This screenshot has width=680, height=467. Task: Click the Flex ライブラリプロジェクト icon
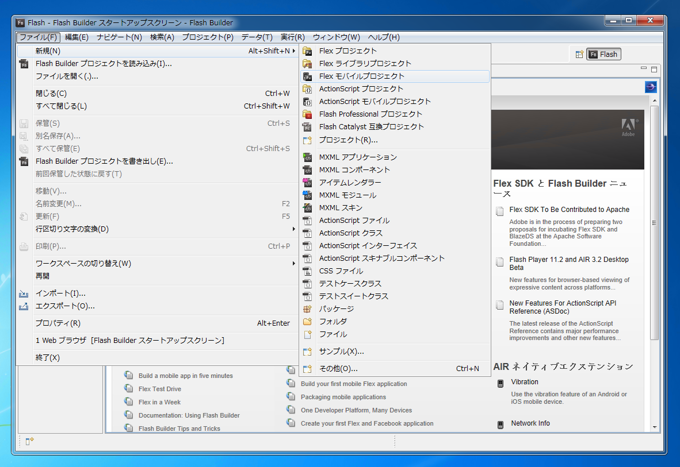(307, 64)
